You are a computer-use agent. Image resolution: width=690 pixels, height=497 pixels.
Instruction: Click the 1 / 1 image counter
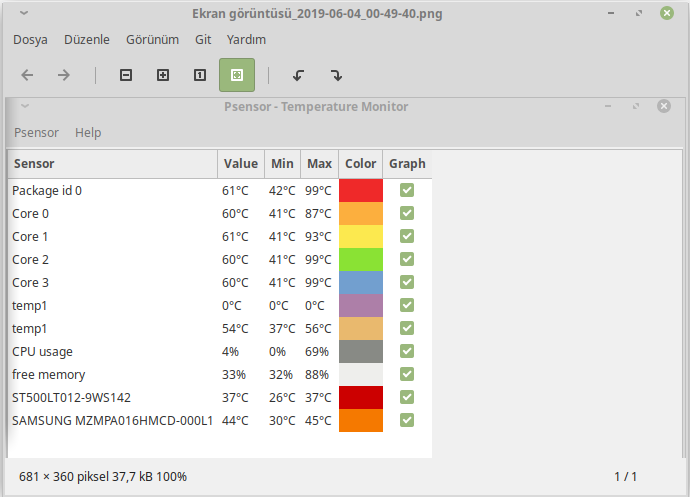(625, 476)
